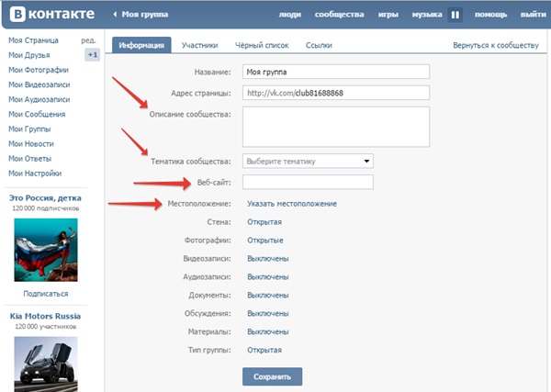The height and width of the screenshot is (392, 551).
Task: Toggle Видеозаписи setting Выключены
Action: point(267,258)
